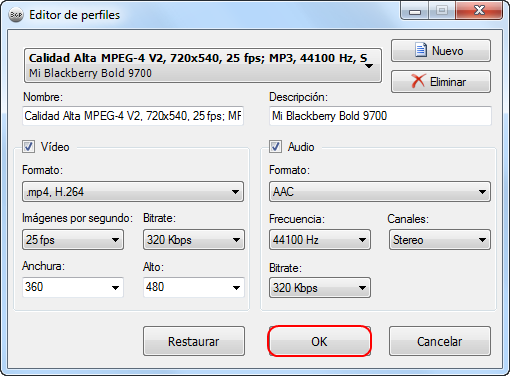
Task: Open the Alto 480 height dropdown
Action: [x=194, y=287]
